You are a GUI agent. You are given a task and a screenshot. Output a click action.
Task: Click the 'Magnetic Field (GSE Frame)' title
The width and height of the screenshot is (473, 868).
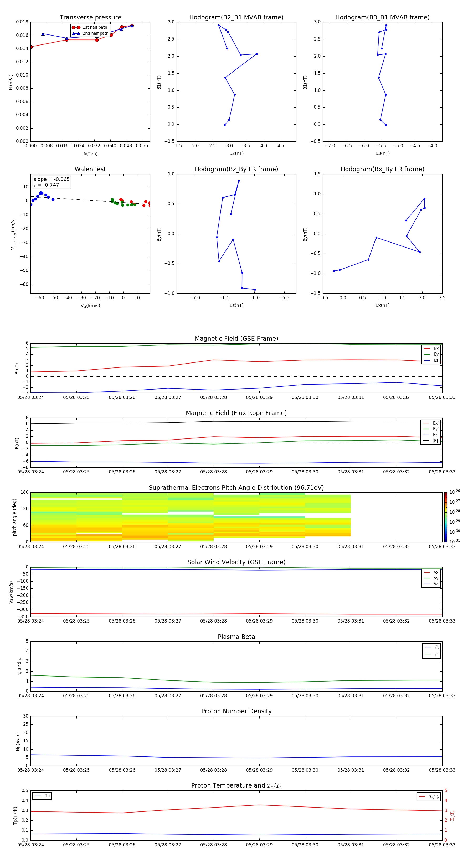tap(236, 339)
